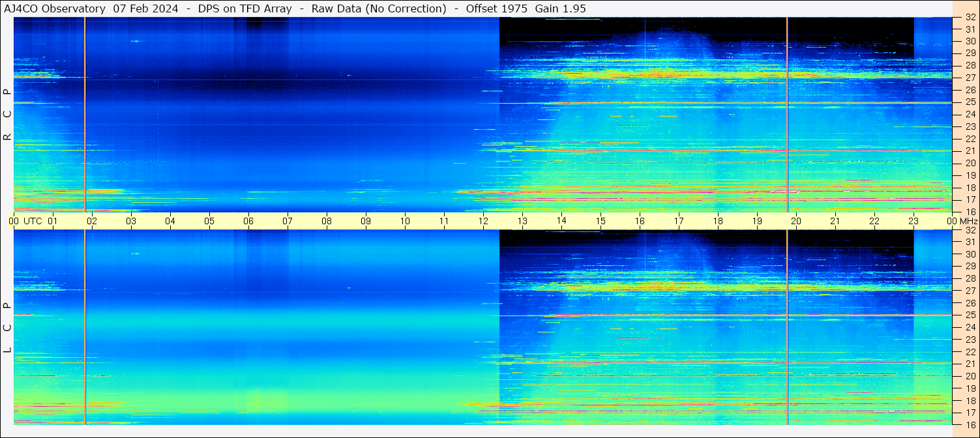This screenshot has width=980, height=438.
Task: Click the date '07 Feb 2024' in header
Action: (145, 8)
